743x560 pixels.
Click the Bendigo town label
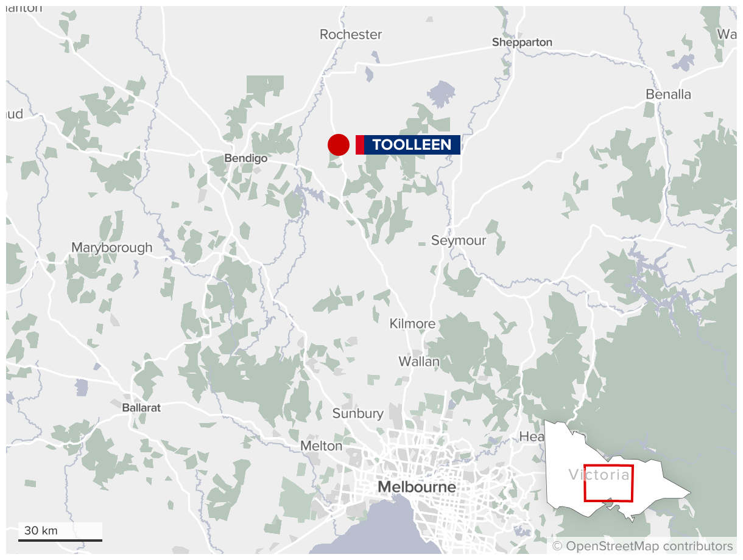coord(246,158)
